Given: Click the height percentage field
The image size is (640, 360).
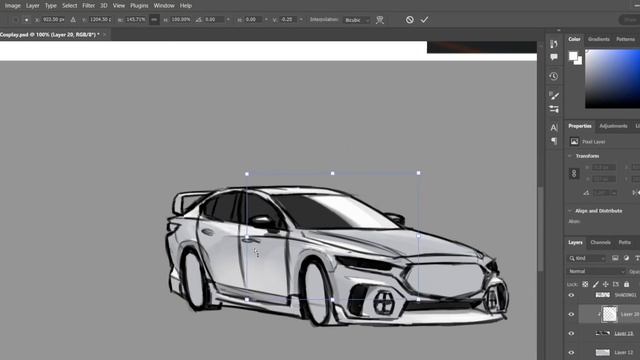Looking at the screenshot, I should [x=180, y=20].
